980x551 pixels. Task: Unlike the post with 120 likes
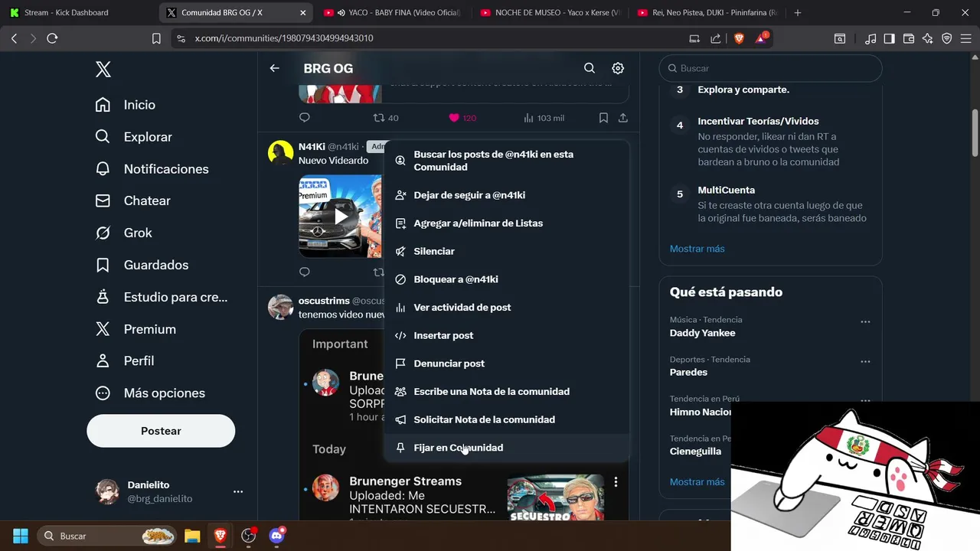(462, 118)
